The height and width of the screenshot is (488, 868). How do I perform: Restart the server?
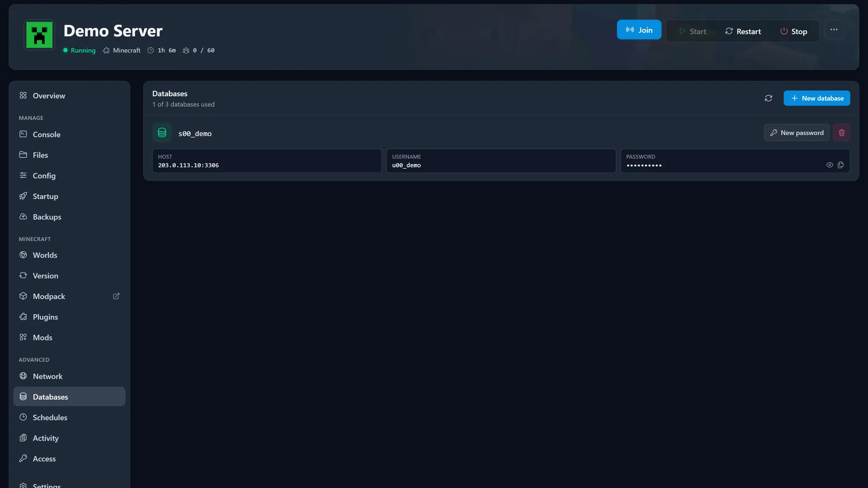click(743, 31)
